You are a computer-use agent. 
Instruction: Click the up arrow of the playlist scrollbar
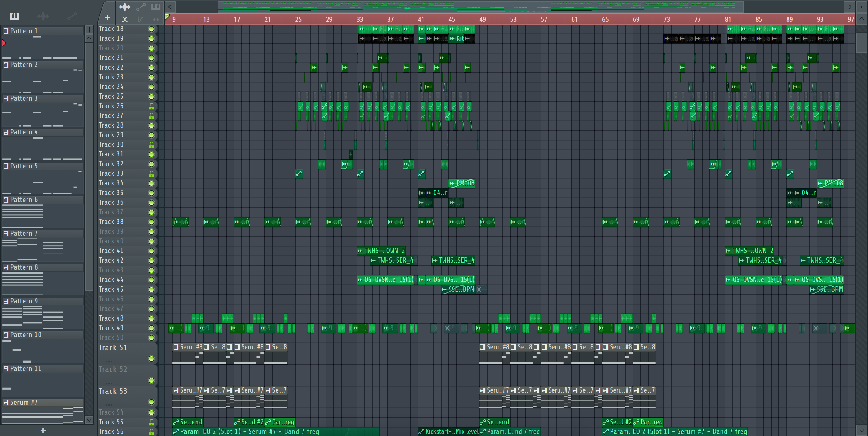[861, 19]
